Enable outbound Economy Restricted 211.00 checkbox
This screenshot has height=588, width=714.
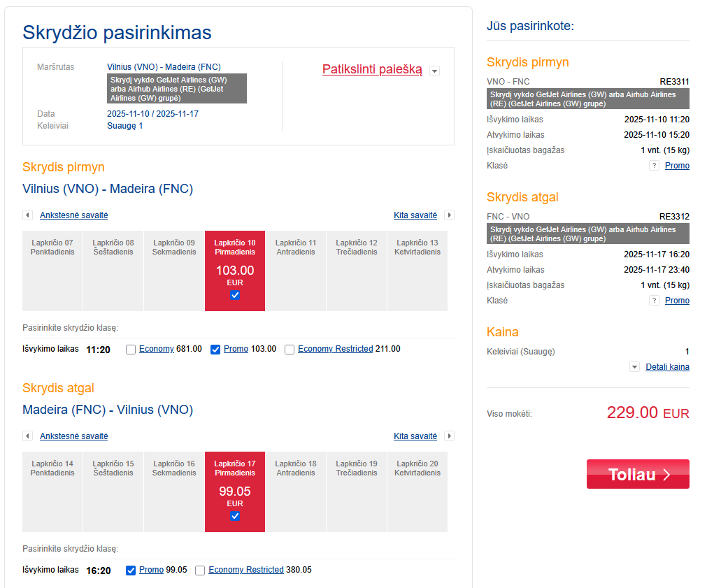tap(290, 350)
